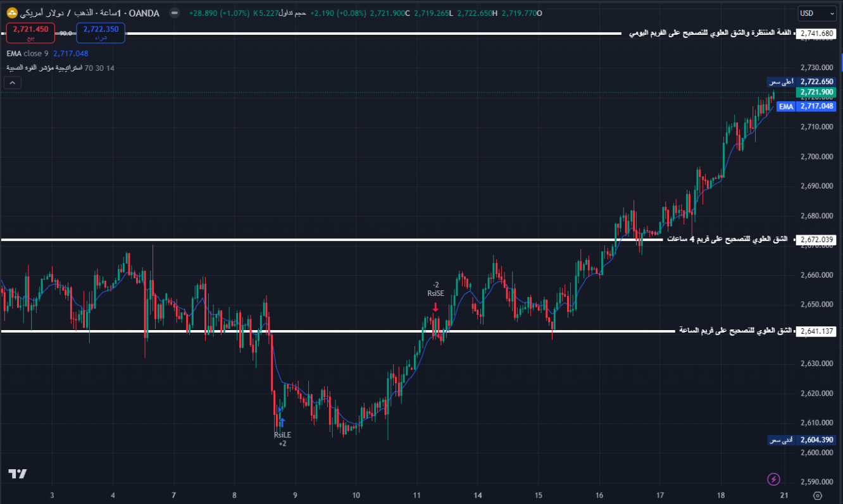The width and height of the screenshot is (843, 504).
Task: Click the RsiLE +2 strategy label
Action: pos(282,439)
